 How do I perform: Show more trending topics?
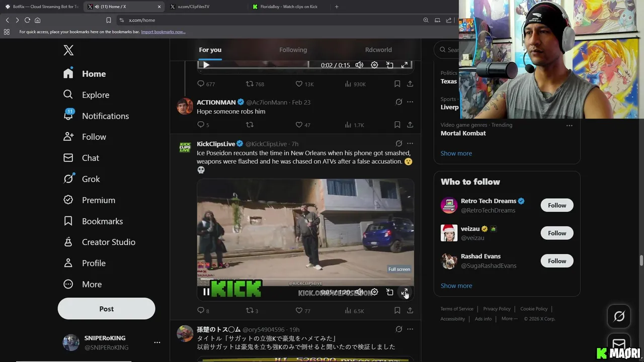[456, 153]
